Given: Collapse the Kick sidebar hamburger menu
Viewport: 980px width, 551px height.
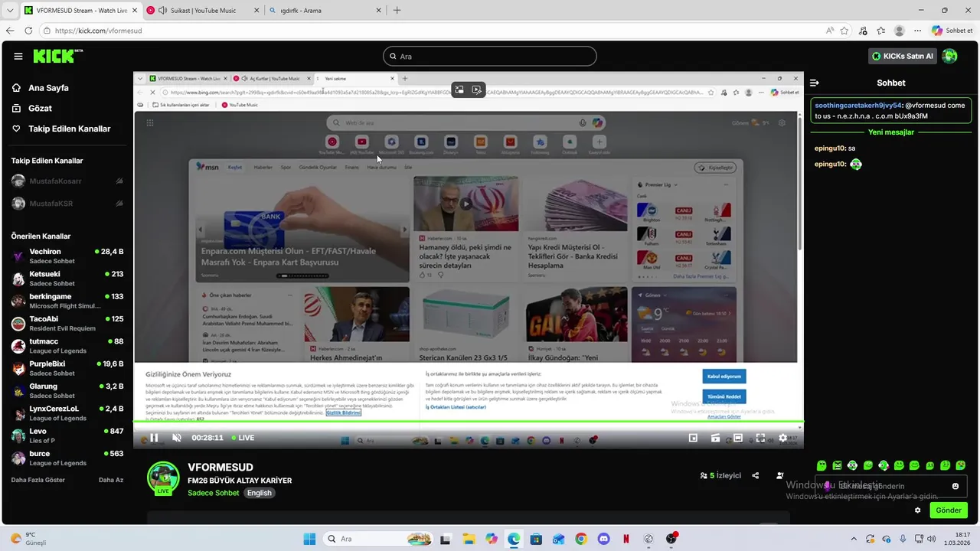Looking at the screenshot, I should tap(18, 56).
